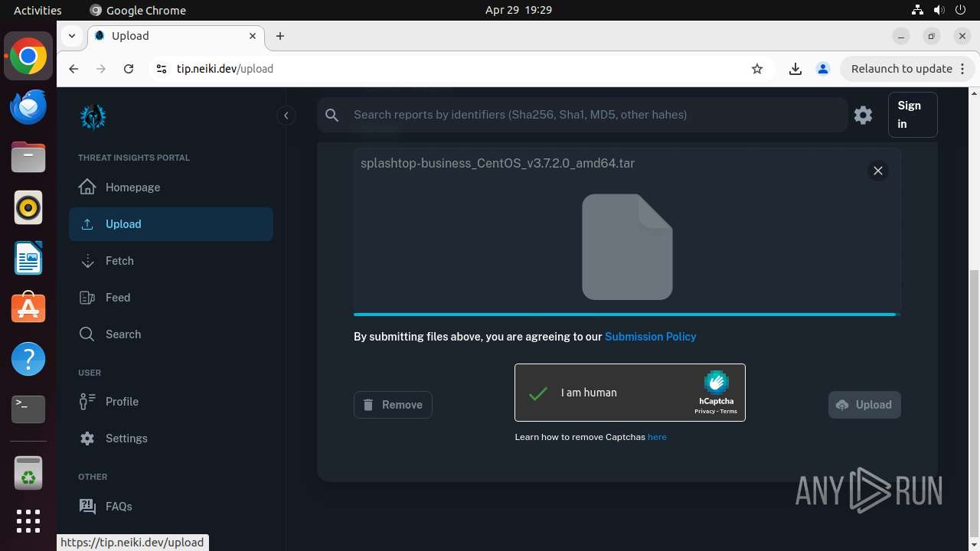This screenshot has width=980, height=551.
Task: Go forward in browser history
Action: [101, 69]
